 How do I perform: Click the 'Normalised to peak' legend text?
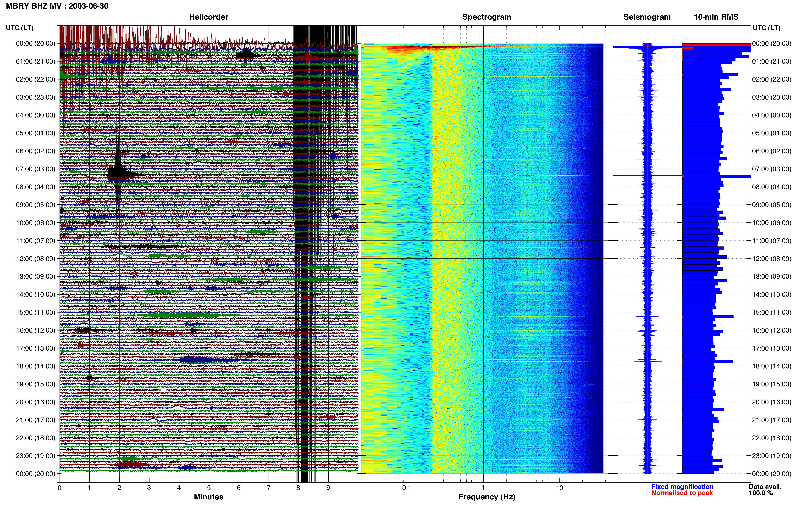click(682, 493)
